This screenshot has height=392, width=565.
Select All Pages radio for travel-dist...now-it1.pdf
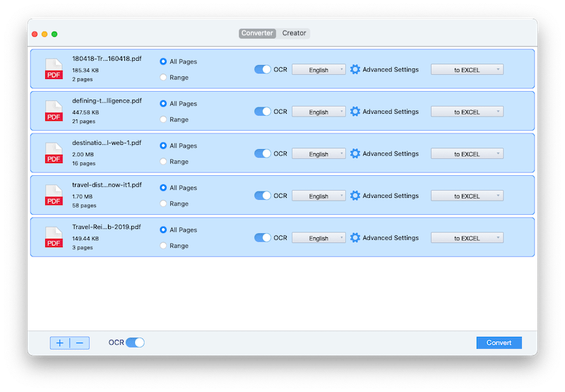tap(164, 188)
